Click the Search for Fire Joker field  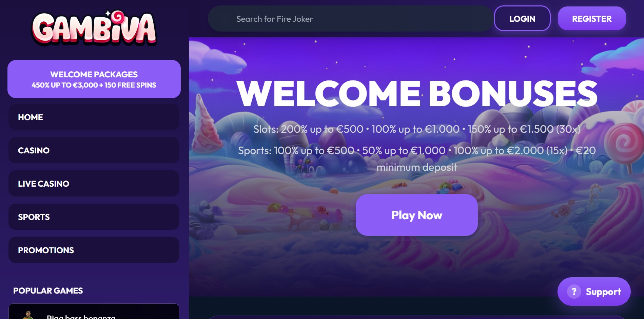[x=350, y=19]
